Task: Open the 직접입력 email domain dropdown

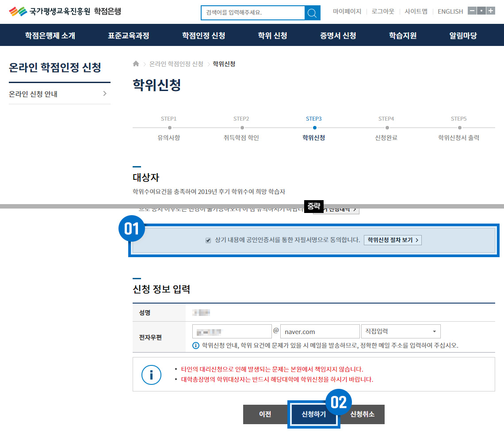Action: click(x=401, y=331)
